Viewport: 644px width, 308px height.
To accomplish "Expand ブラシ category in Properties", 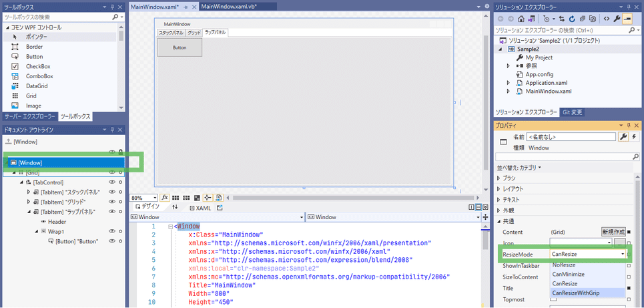I will click(x=499, y=178).
